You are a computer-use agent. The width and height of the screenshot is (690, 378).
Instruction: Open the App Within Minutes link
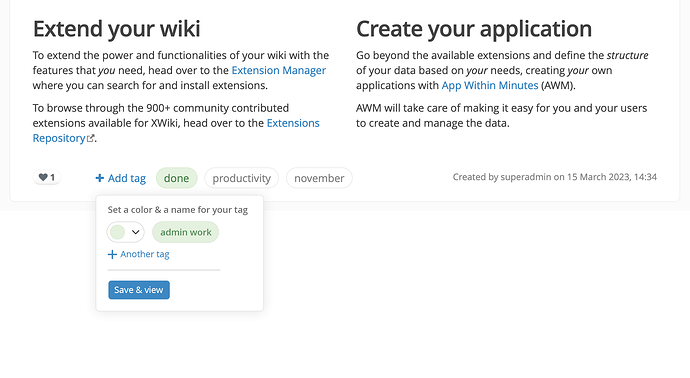490,85
